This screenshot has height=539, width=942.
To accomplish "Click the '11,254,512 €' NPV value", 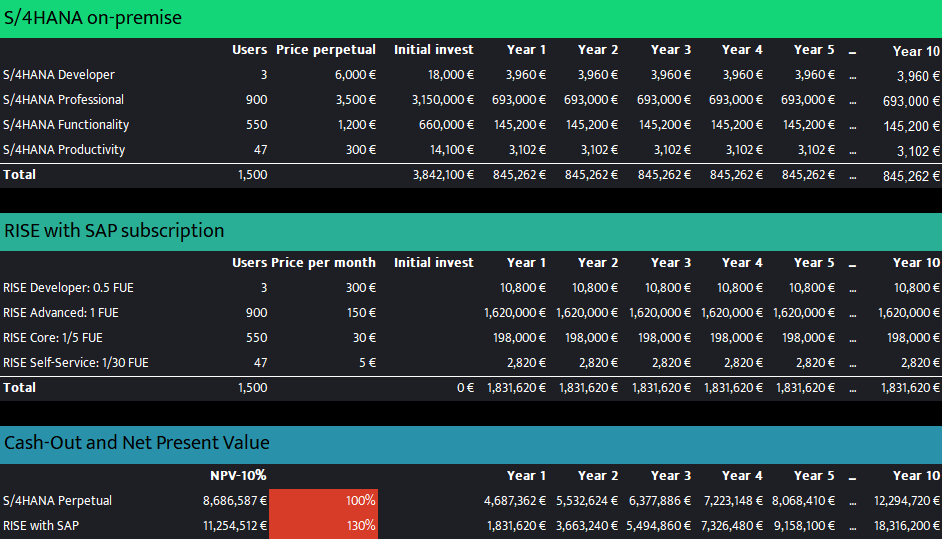I will coord(234,526).
